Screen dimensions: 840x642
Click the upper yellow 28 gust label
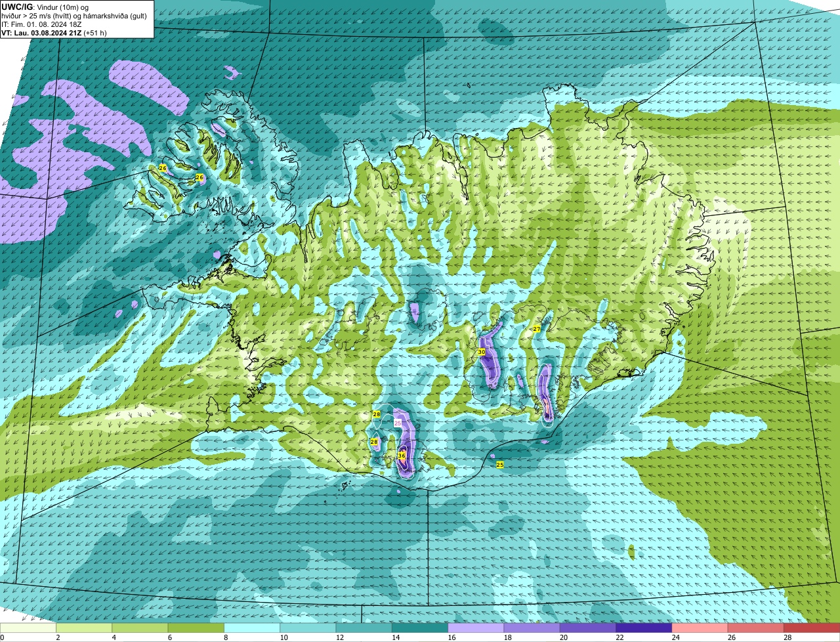click(377, 414)
